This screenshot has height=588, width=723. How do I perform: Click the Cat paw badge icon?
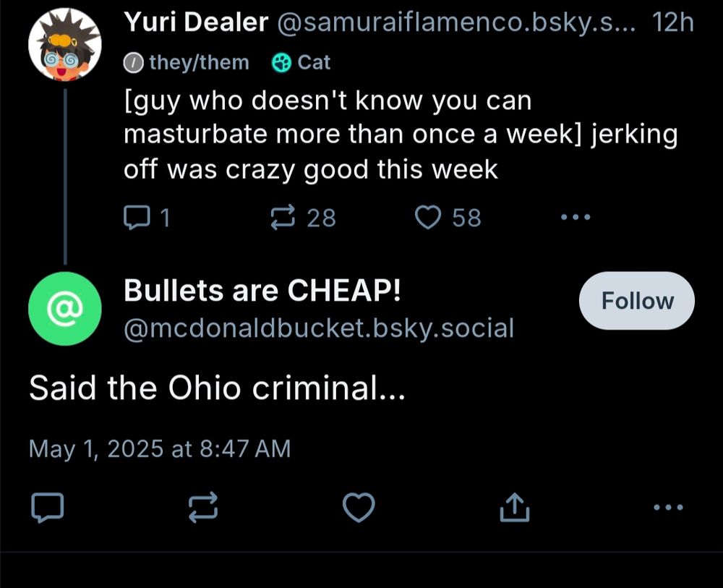pos(282,61)
